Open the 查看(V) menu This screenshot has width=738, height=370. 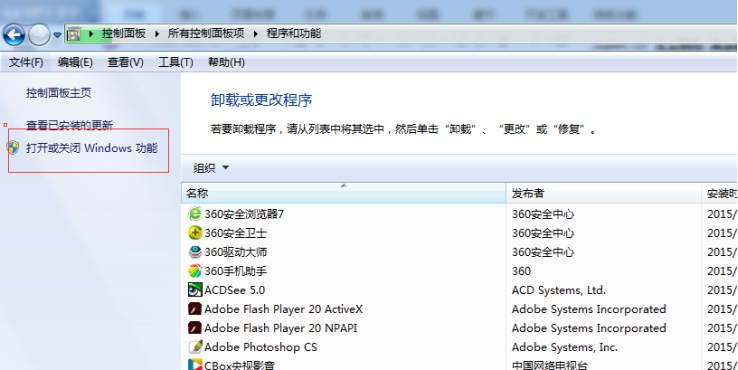pos(125,62)
